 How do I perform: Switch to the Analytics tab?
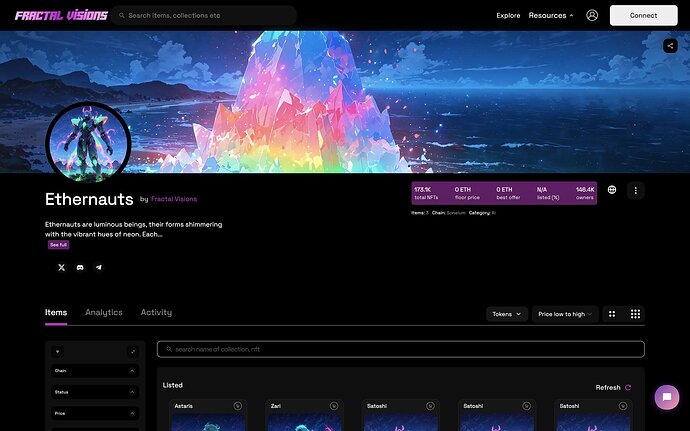click(104, 313)
